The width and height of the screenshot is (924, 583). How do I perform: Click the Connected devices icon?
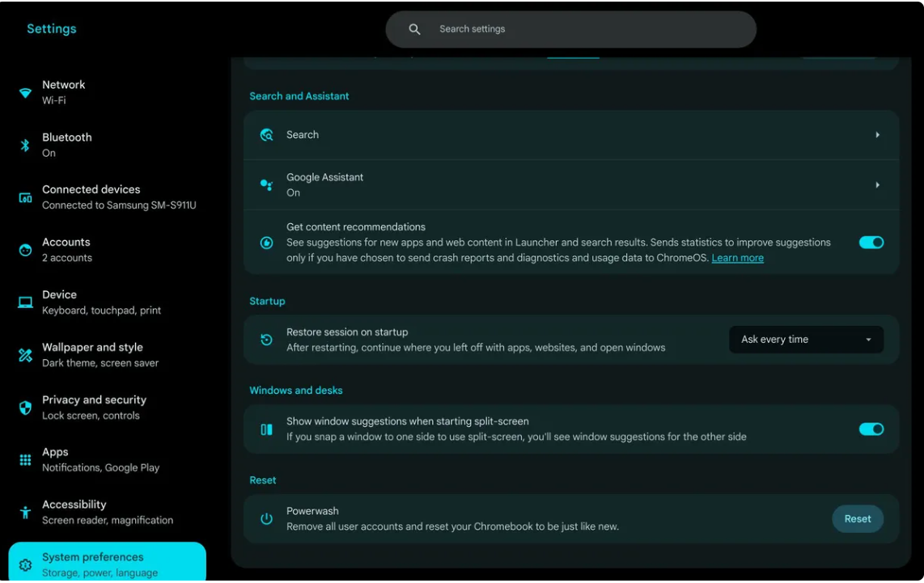point(25,197)
